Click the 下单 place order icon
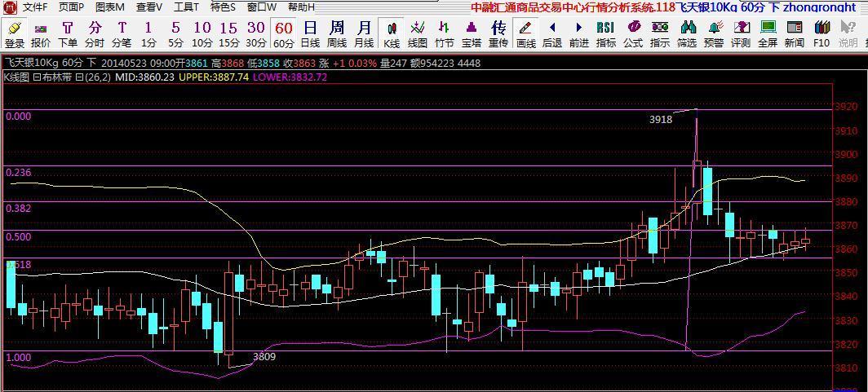The height and width of the screenshot is (392, 868). pyautogui.click(x=68, y=33)
